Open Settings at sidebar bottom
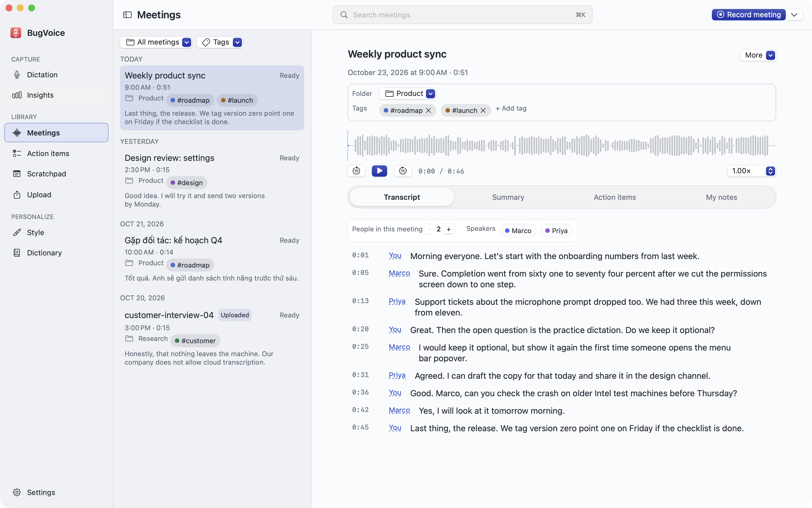 point(56,492)
